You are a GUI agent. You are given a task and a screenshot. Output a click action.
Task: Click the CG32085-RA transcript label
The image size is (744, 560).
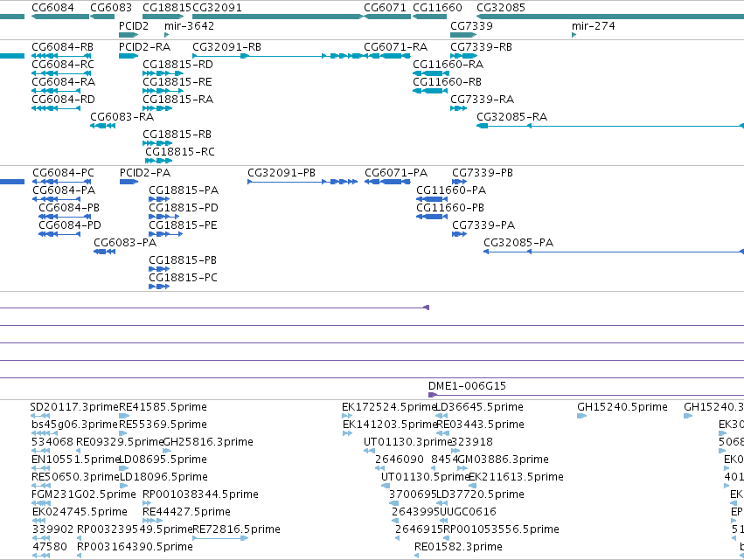click(512, 117)
